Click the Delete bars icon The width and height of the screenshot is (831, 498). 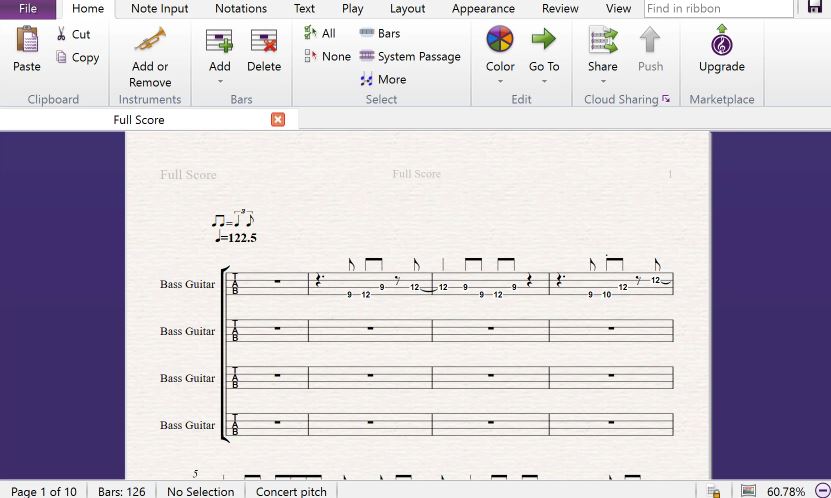coord(264,41)
